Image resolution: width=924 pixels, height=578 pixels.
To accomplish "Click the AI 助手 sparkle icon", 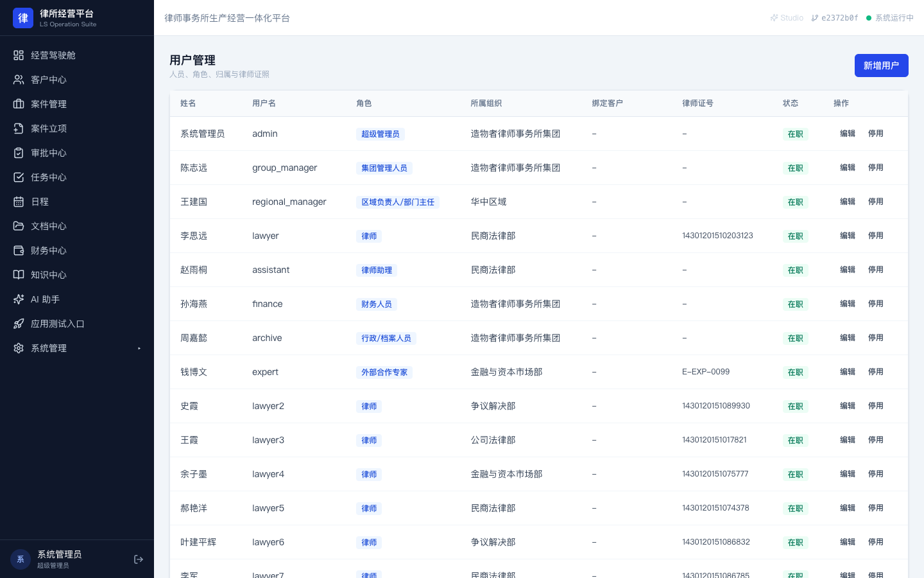I will (x=19, y=299).
